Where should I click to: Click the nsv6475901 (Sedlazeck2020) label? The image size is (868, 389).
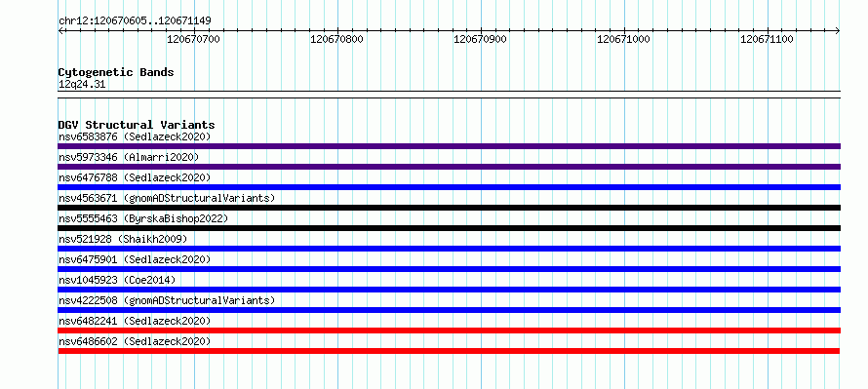tap(135, 259)
